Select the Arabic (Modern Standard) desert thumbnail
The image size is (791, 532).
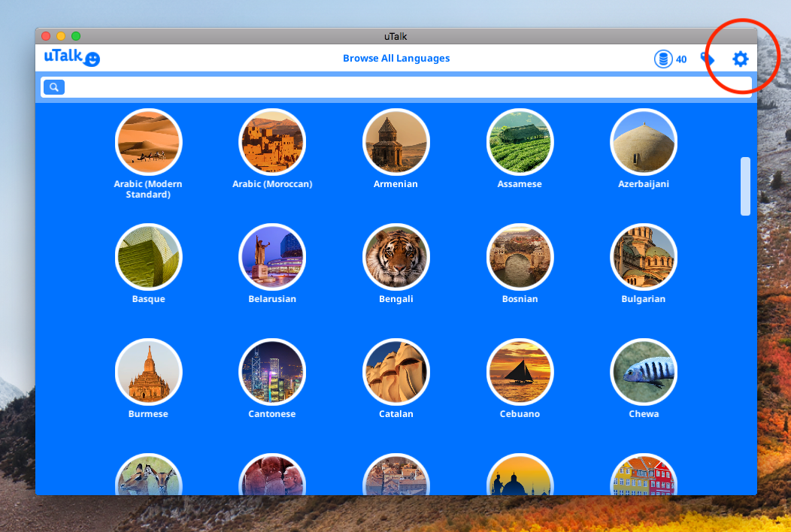[x=148, y=142]
